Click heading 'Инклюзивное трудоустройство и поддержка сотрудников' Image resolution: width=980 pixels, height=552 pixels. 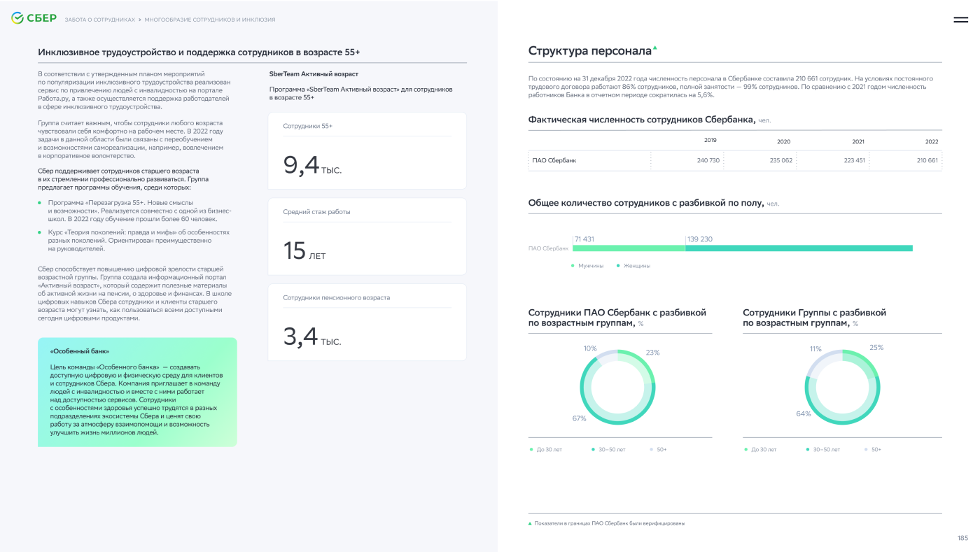(199, 52)
